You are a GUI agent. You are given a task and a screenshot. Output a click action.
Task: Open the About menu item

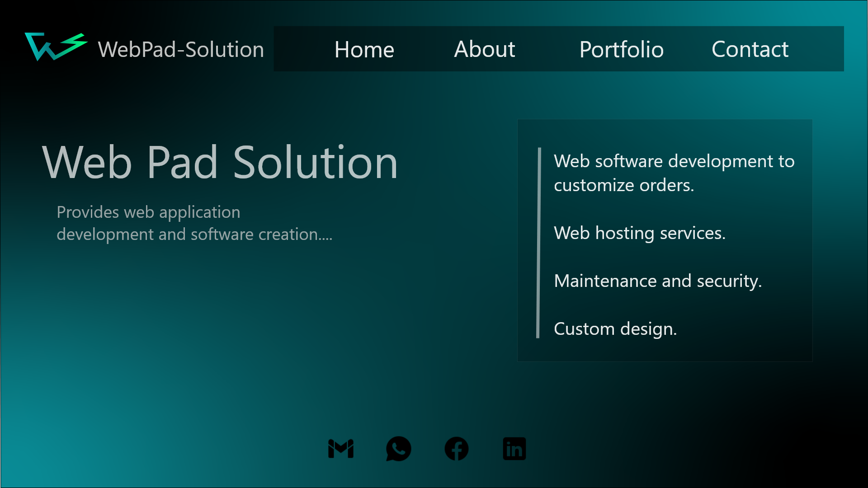point(484,49)
